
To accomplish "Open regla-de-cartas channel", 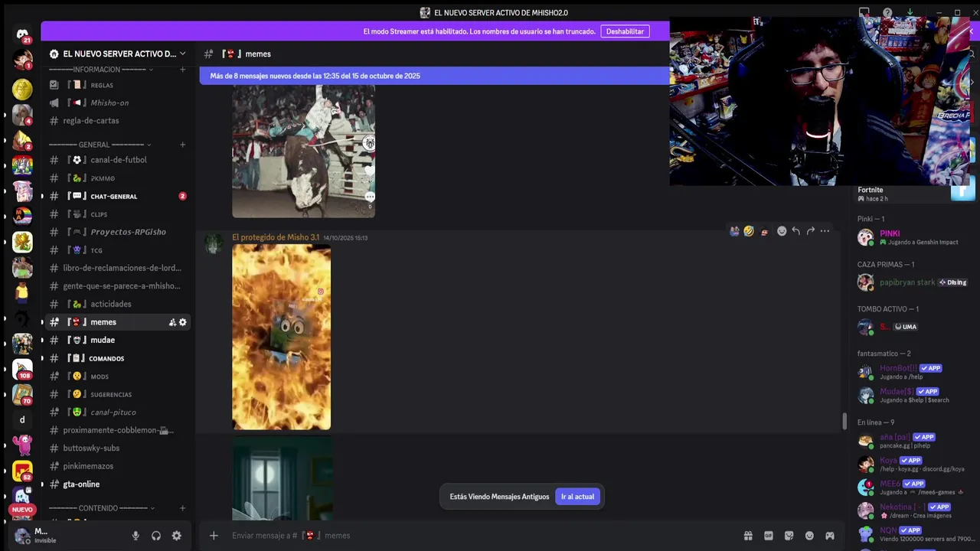I will [x=117, y=121].
